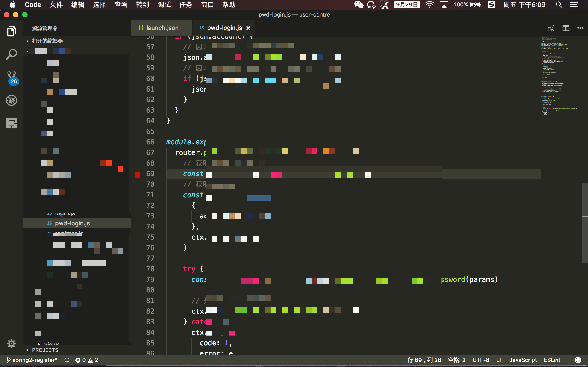Click the spring2-register* branch in status bar
Screen dimensions: 588x367
pyautogui.click(x=32, y=360)
